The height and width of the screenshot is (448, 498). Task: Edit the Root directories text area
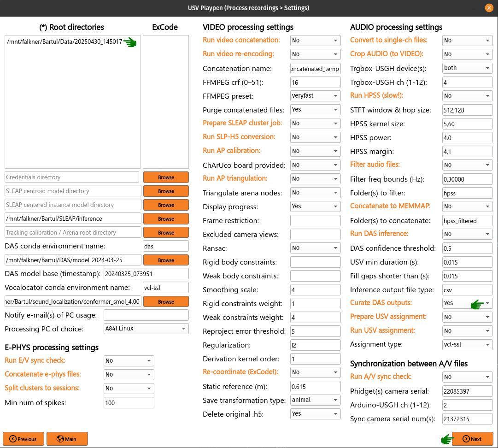click(x=72, y=102)
